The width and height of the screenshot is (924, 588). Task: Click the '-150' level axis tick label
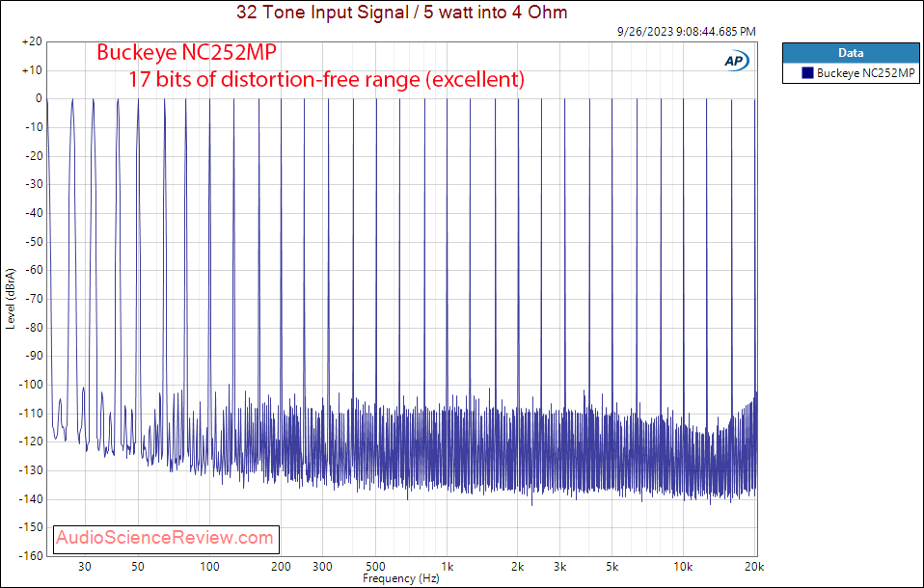[x=31, y=527]
